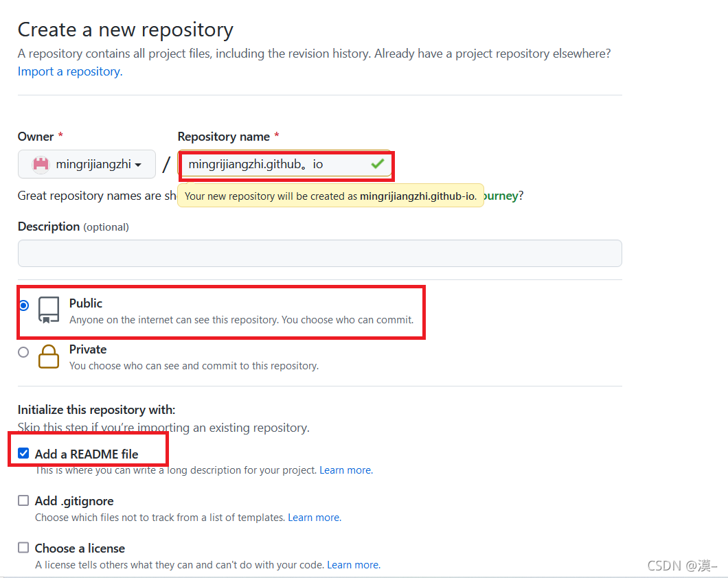The height and width of the screenshot is (578, 728).
Task: Open the Import a repository link
Action: click(70, 71)
